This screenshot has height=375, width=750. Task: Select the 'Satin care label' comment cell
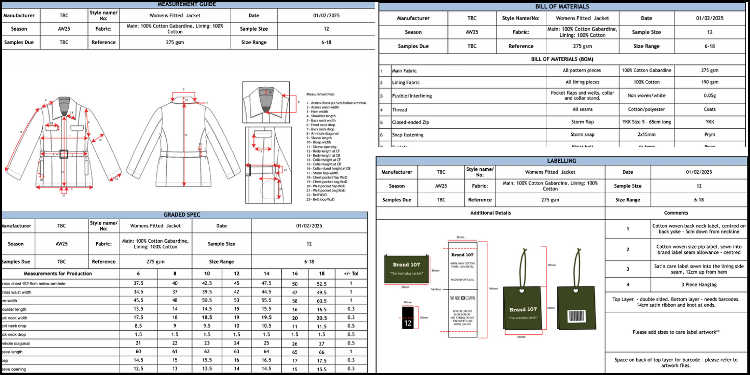coord(698,268)
